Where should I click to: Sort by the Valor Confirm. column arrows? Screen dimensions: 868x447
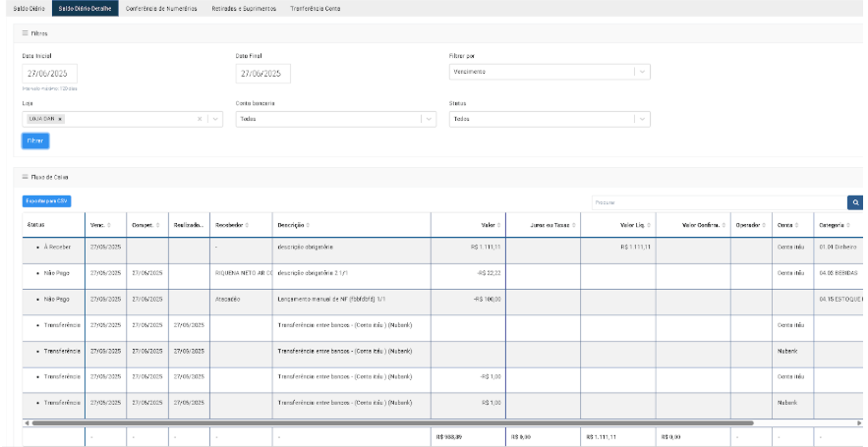click(723, 225)
